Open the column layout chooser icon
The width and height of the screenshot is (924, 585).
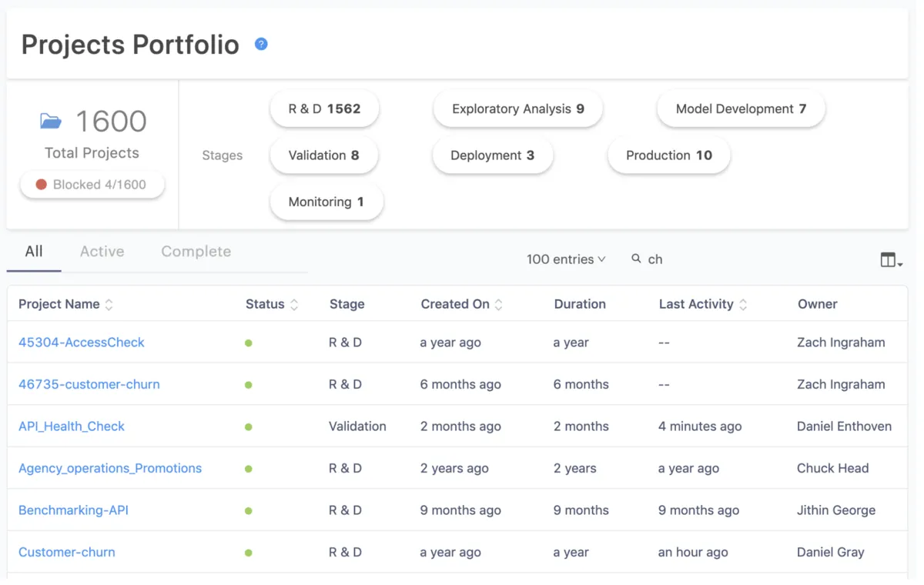(890, 260)
